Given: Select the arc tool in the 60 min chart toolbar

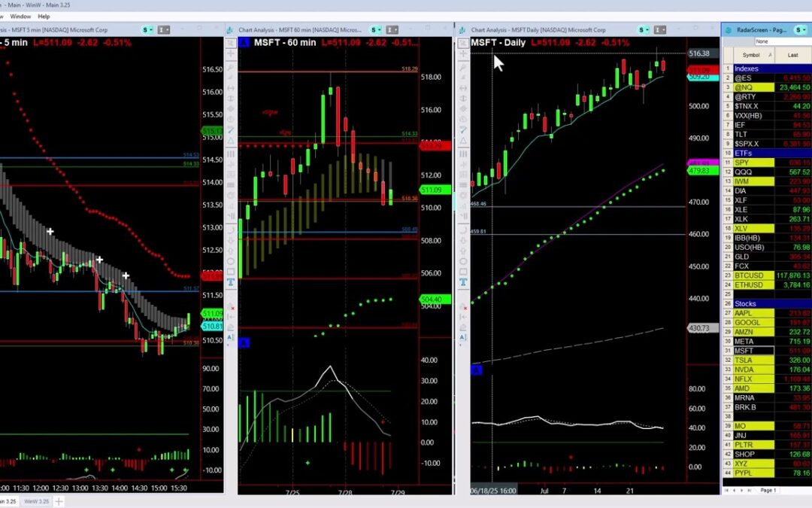Looking at the screenshot, I should click(231, 229).
